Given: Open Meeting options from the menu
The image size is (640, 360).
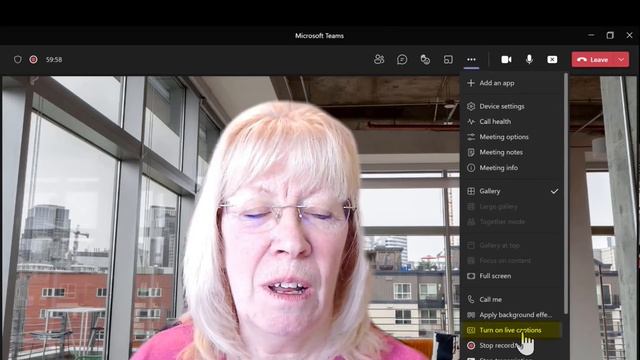Looking at the screenshot, I should [512, 137].
